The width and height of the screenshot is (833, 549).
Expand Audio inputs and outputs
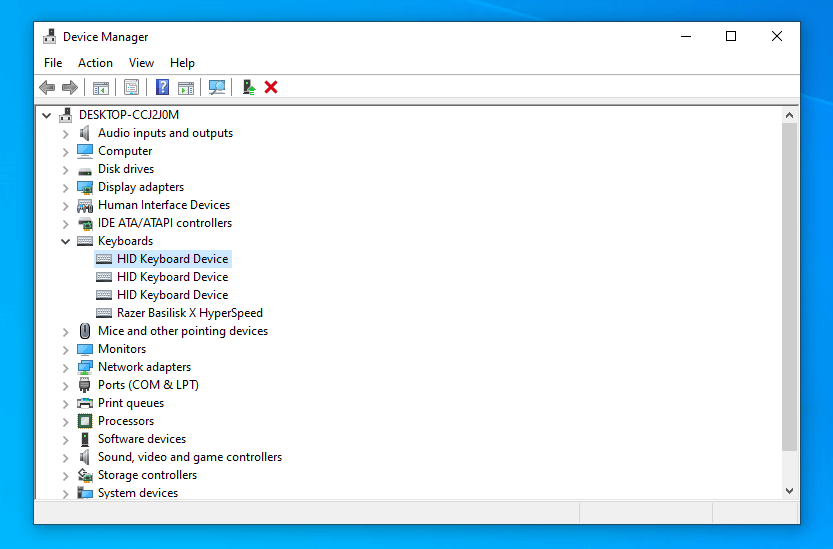pos(65,133)
